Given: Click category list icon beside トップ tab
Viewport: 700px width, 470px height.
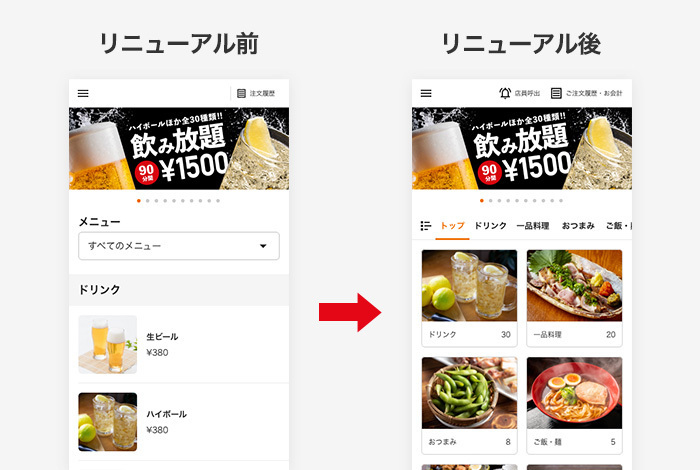Looking at the screenshot, I should pyautogui.click(x=425, y=226).
